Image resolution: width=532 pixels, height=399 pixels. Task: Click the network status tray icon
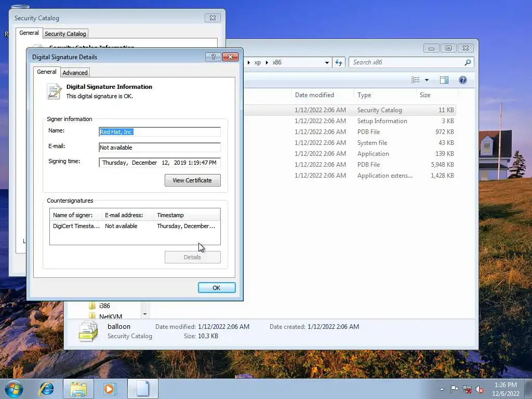[467, 389]
